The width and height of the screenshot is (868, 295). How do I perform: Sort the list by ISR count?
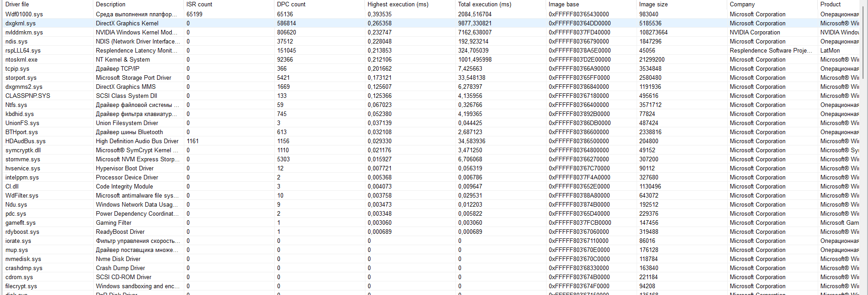coord(199,4)
